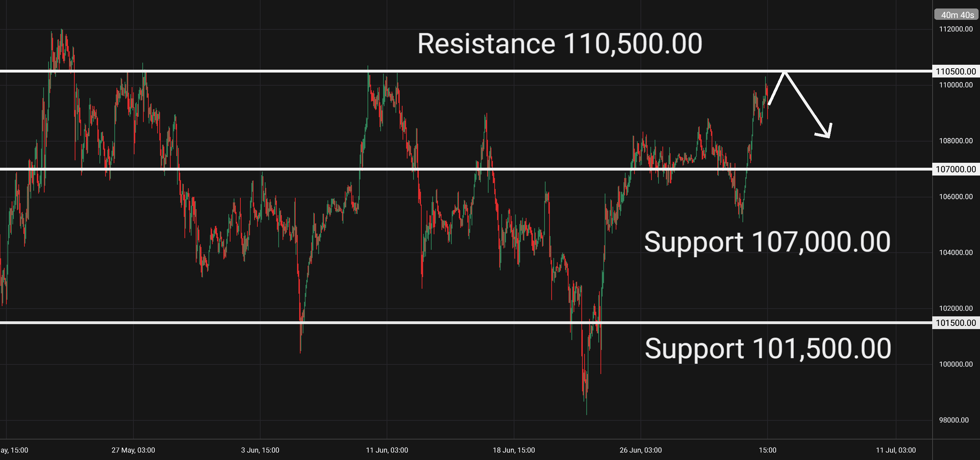Click the 107000.00 support price label

[956, 169]
